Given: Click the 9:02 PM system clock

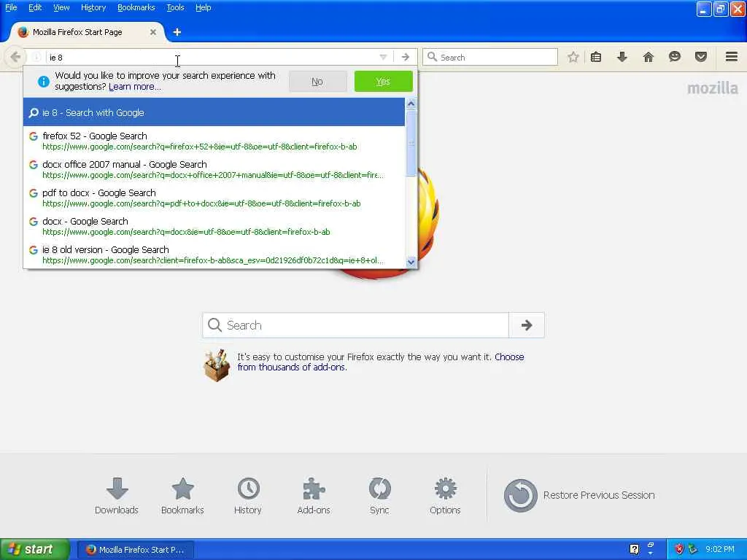Looking at the screenshot, I should (720, 550).
